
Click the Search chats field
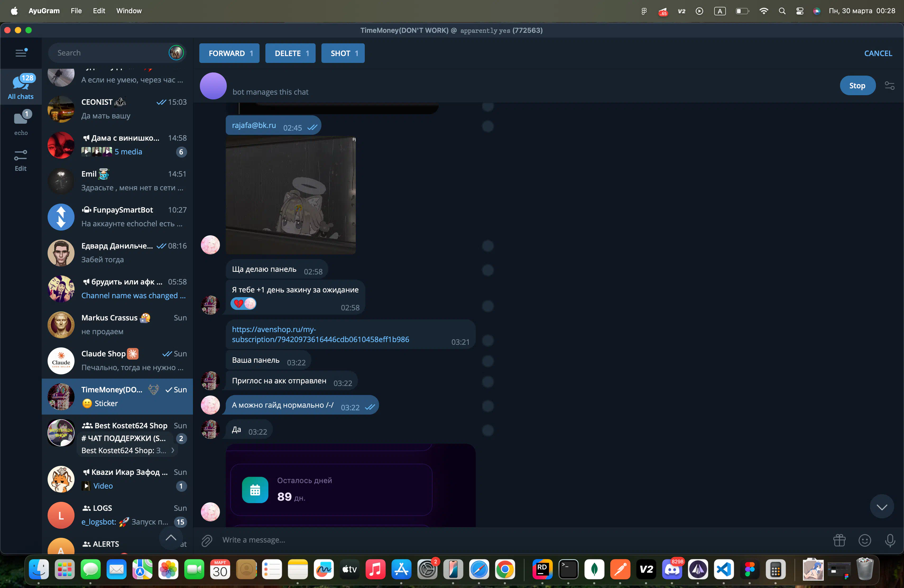click(110, 53)
